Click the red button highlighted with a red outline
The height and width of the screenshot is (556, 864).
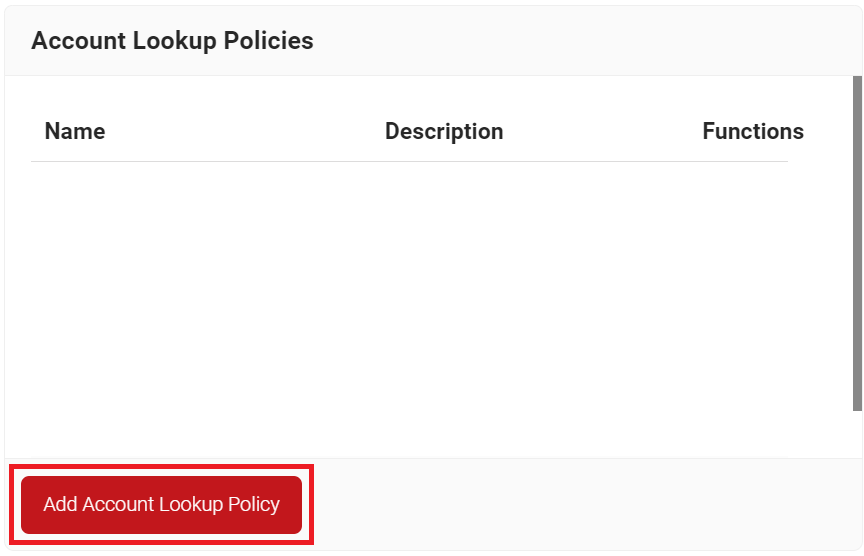tap(161, 505)
